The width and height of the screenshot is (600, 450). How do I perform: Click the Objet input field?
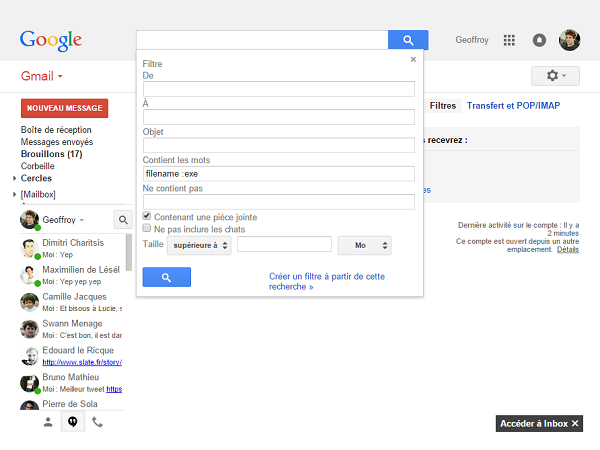279,145
